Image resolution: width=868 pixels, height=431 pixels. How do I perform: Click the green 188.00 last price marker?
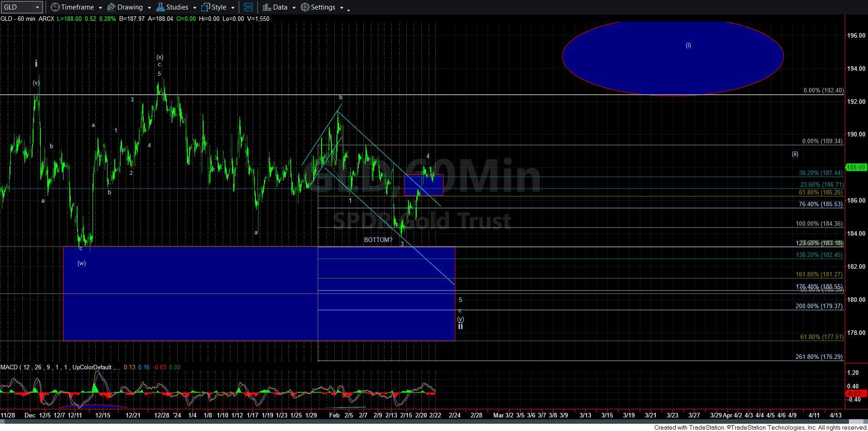(856, 167)
